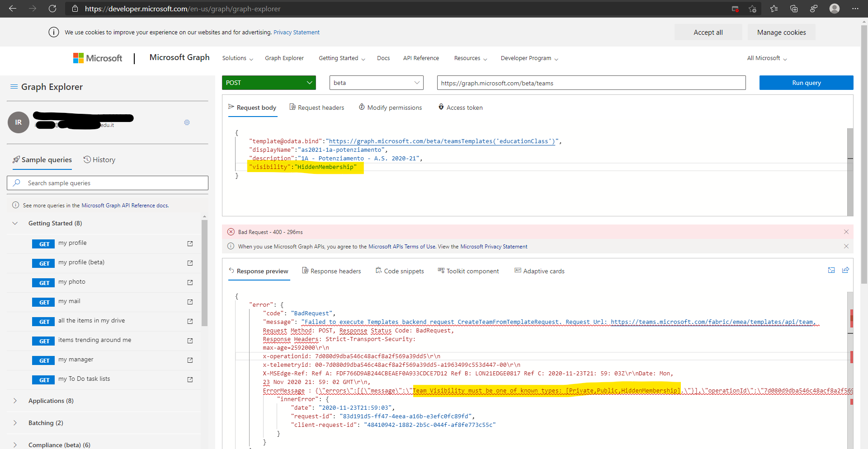Collapse the Getting Started (8) group
Screen dimensions: 868x449
15,223
